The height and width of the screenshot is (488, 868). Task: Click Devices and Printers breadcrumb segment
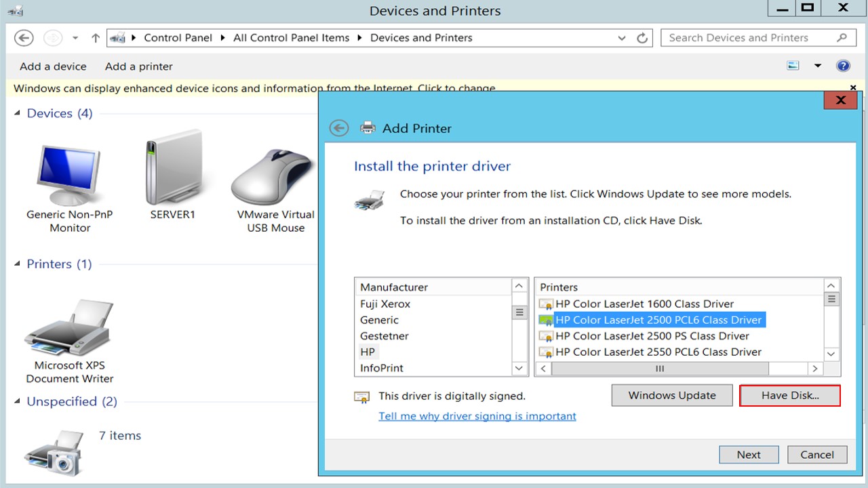tap(421, 38)
